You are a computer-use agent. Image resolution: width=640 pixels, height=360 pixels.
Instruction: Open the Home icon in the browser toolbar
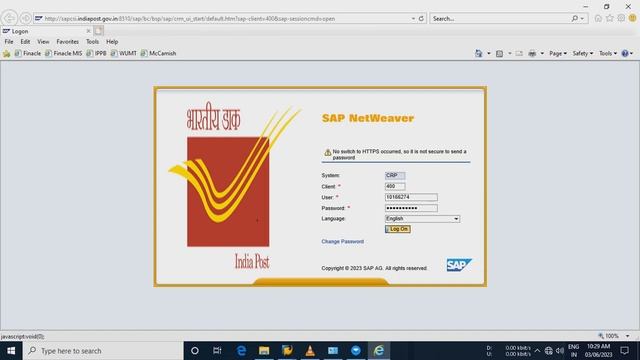click(x=598, y=18)
